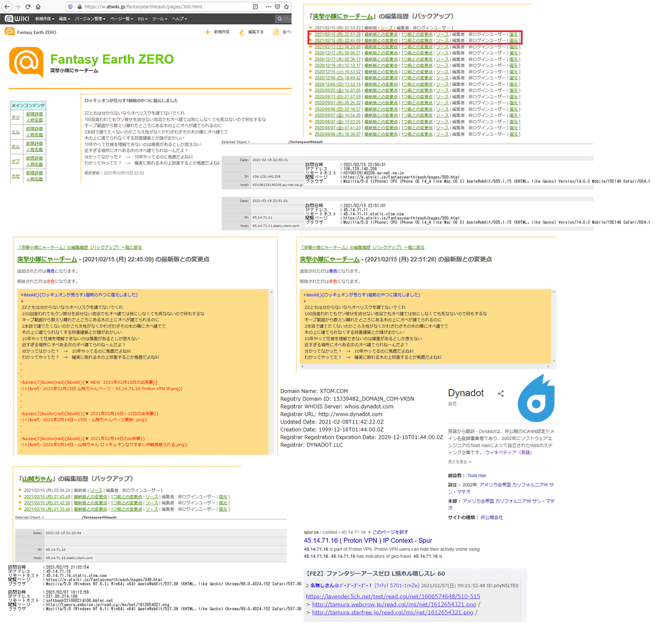
Task: Click the browser back arrow button
Action: 7,7
